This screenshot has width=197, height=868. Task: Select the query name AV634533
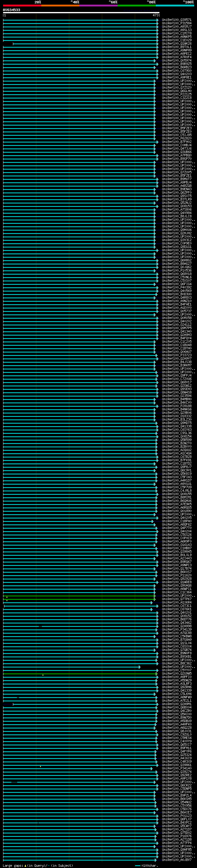point(11,10)
